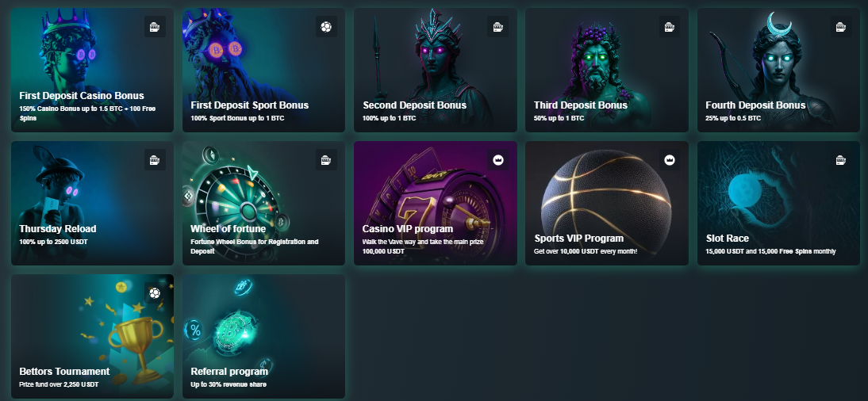
Task: Click slot icon on Wheel of fortune card
Action: click(327, 160)
